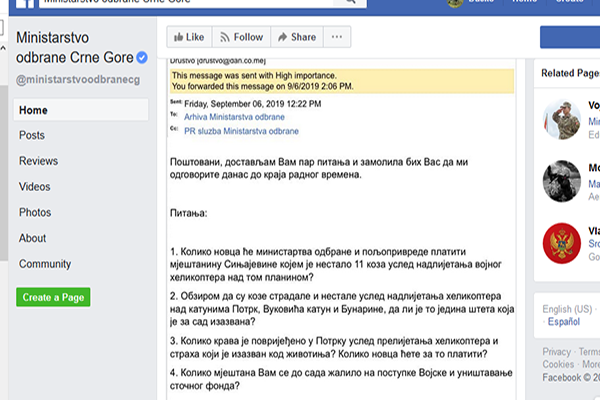
Task: Follow the Ministarstvo odbrane page
Action: tap(241, 37)
